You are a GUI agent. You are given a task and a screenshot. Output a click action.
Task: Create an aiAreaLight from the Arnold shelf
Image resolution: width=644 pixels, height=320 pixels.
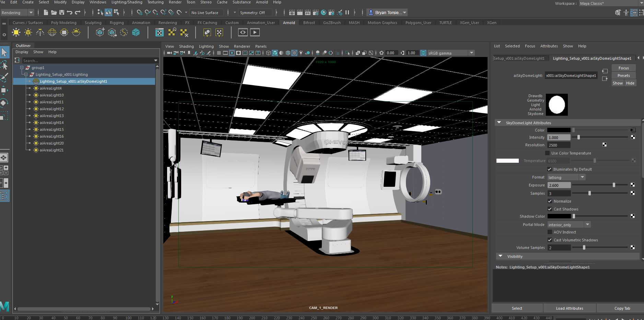16,32
